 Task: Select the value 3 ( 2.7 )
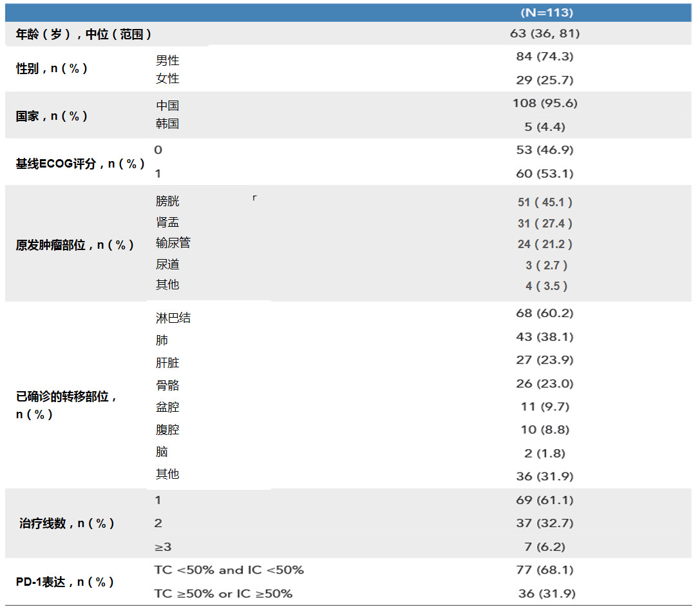click(x=547, y=266)
